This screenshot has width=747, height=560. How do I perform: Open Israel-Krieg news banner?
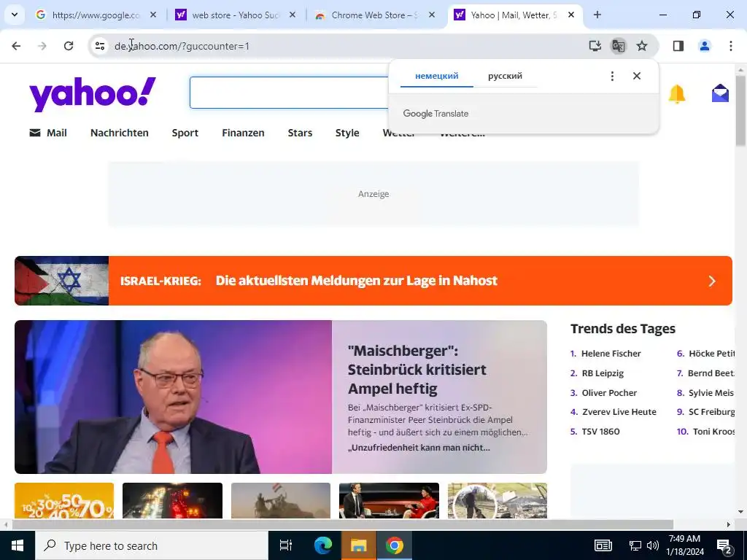[x=373, y=281]
